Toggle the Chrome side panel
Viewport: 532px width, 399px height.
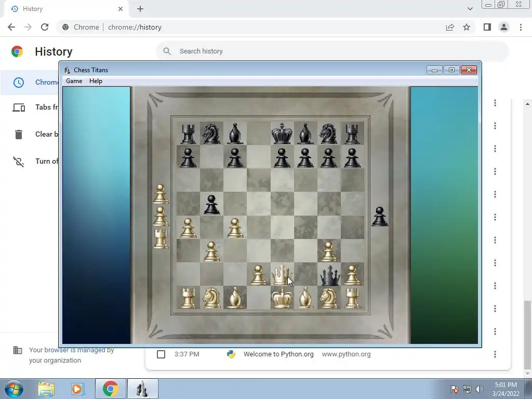coord(487,27)
